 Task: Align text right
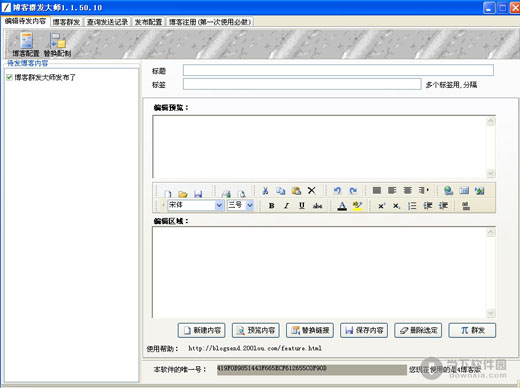(x=423, y=190)
